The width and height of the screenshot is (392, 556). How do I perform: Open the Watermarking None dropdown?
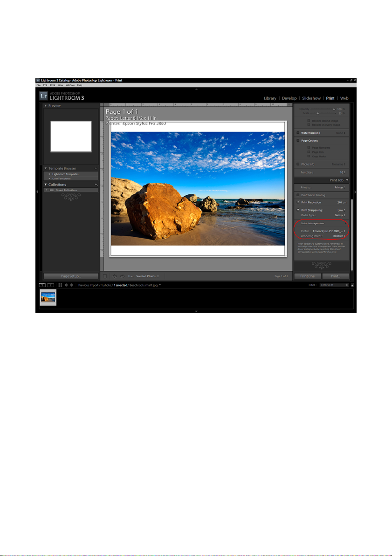[341, 133]
